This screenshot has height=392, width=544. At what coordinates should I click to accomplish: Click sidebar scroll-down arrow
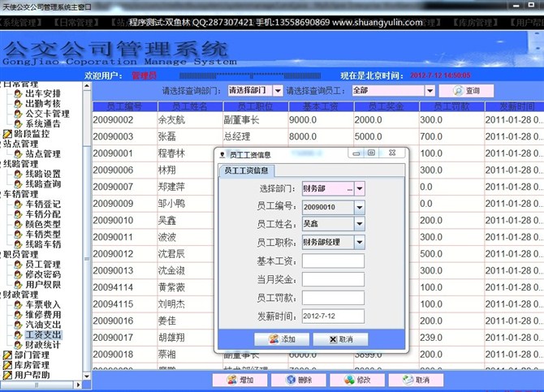[87, 376]
